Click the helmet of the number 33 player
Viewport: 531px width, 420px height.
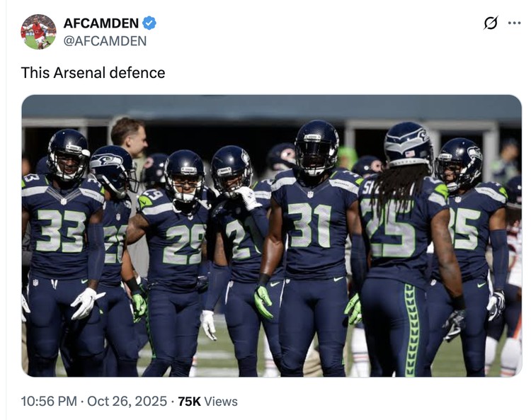68,154
